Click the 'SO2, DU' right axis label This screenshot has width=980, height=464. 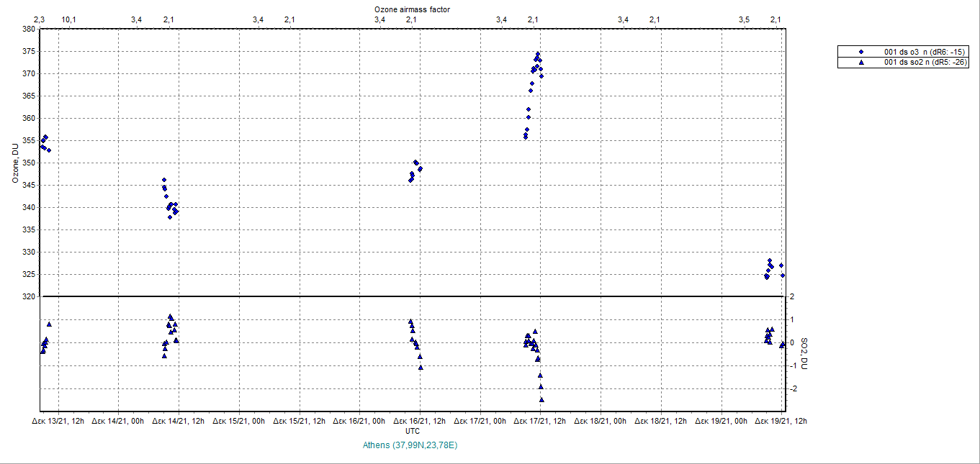tap(804, 354)
